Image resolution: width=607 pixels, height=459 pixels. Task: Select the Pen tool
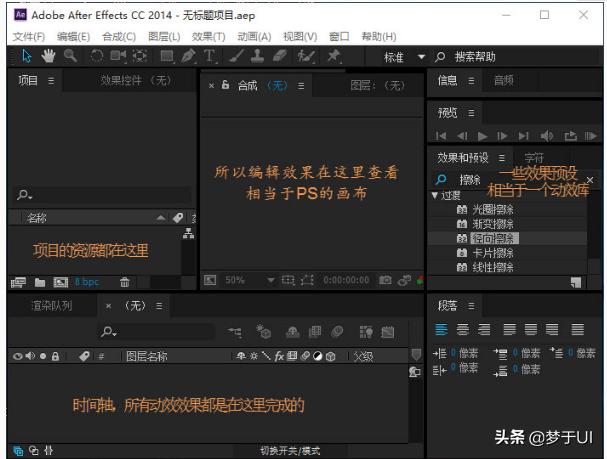point(189,56)
